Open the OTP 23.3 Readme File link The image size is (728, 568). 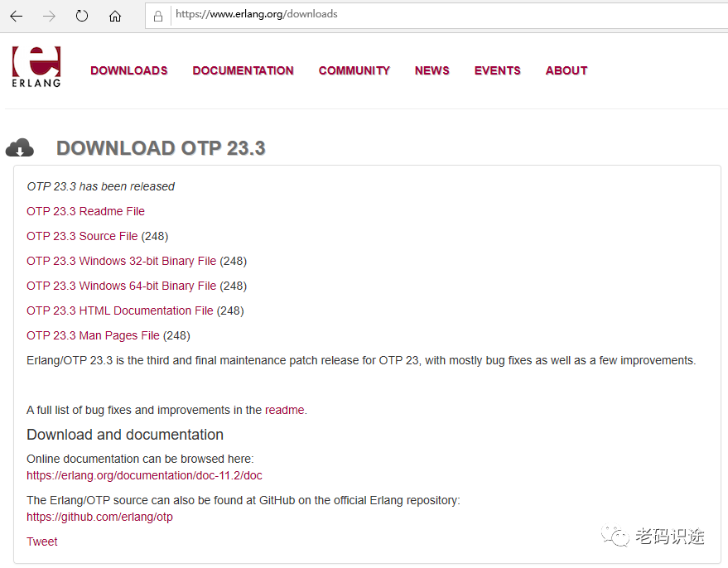pos(85,211)
